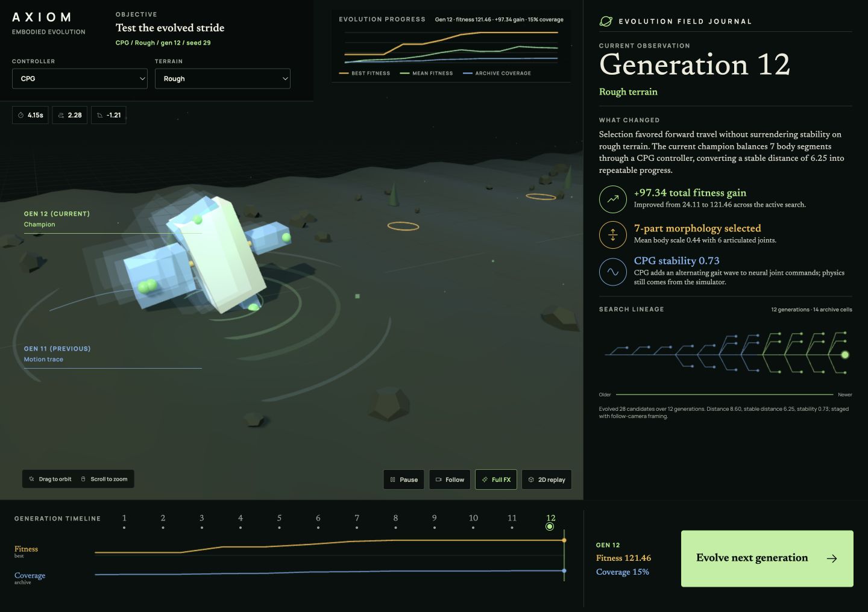Image resolution: width=868 pixels, height=612 pixels.
Task: Click the stopwatch icon beside 4.15s
Action: (x=21, y=115)
